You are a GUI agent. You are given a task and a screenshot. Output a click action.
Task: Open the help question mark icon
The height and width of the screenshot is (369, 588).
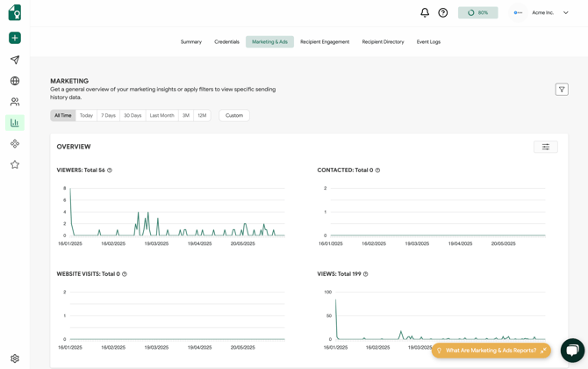pos(443,12)
